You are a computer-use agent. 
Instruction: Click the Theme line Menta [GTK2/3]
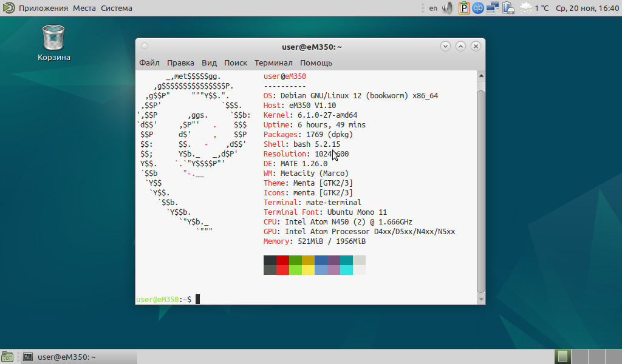(308, 183)
